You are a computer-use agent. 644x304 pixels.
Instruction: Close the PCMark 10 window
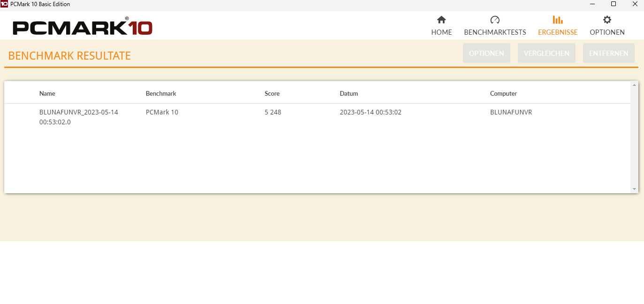tap(634, 4)
